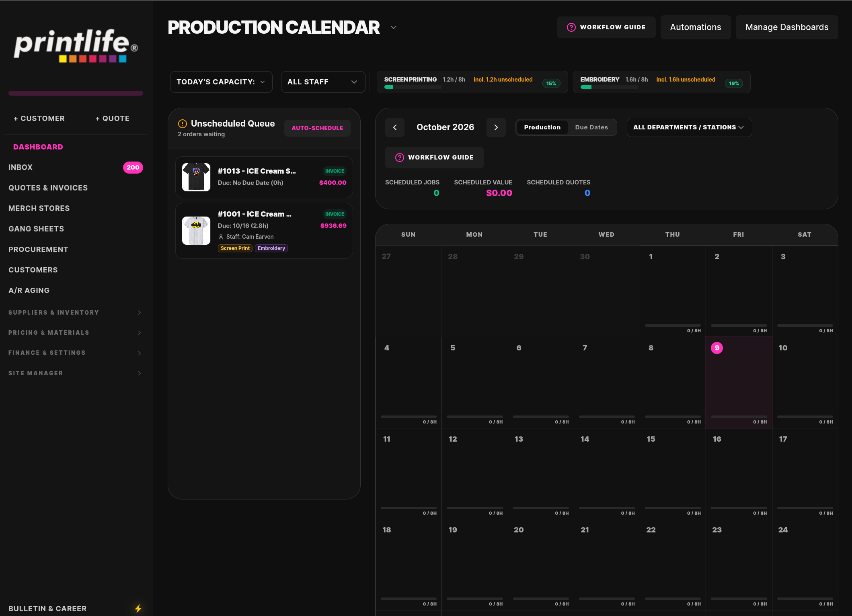The width and height of the screenshot is (852, 616).
Task: Open the grey t-shirt thumbnail for #1001
Action: tap(196, 231)
